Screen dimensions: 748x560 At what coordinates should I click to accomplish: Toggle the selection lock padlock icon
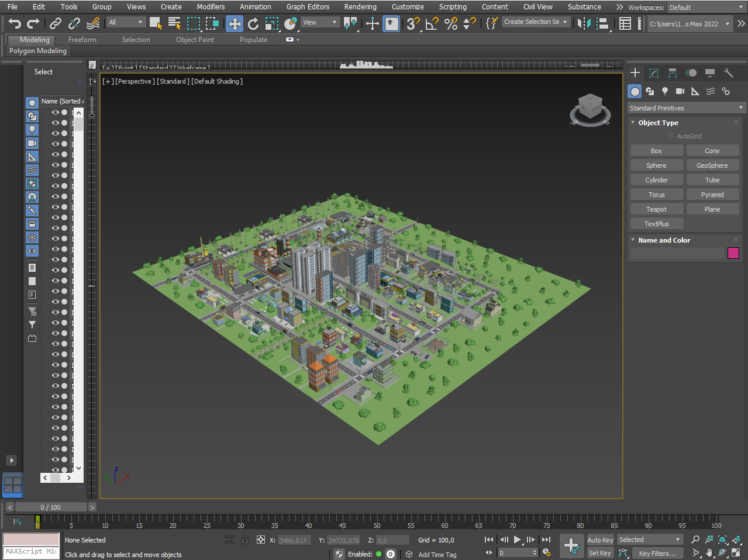pos(245,540)
